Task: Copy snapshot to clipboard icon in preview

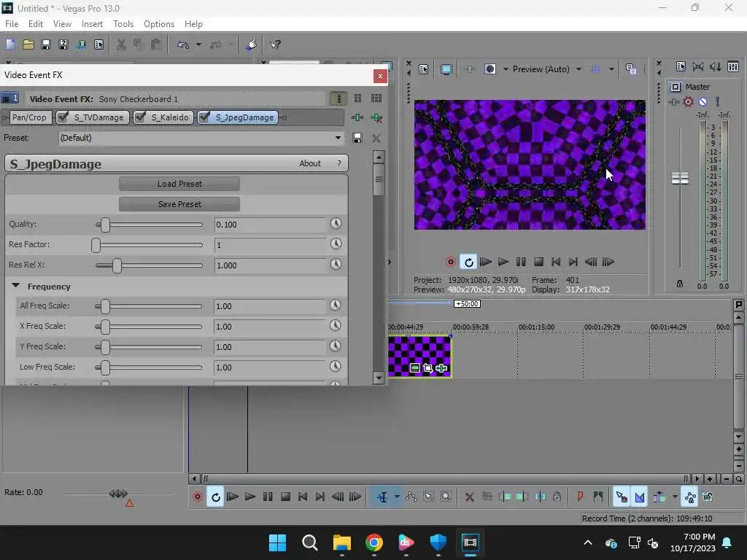Action: 631,69
